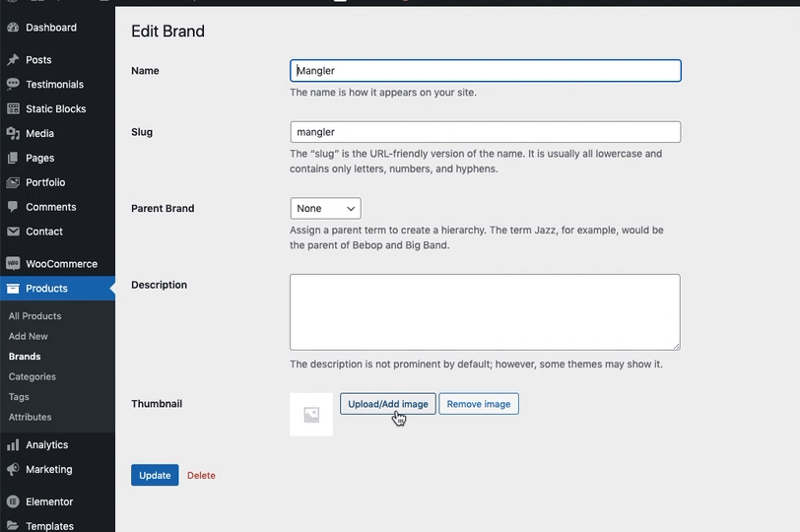Click the Elementor logo icon
This screenshot has height=532, width=800.
tap(13, 501)
